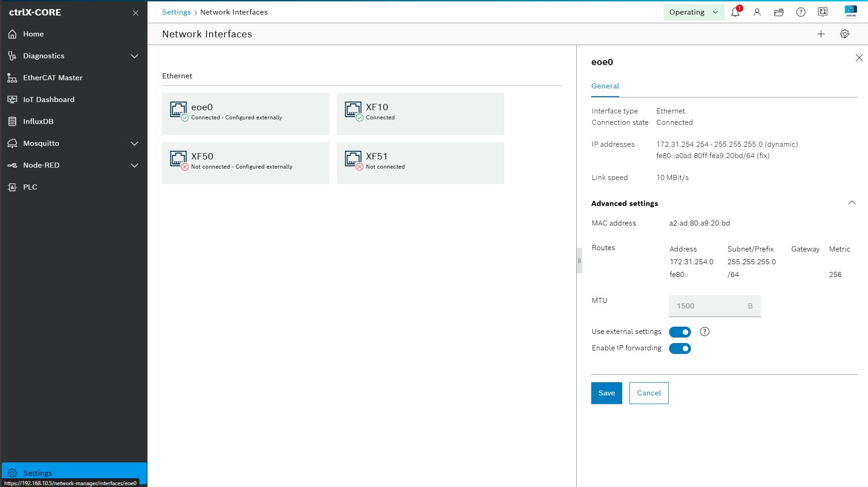The image size is (868, 487).
Task: Click the ctrlX OS logo icon
Action: click(850, 12)
